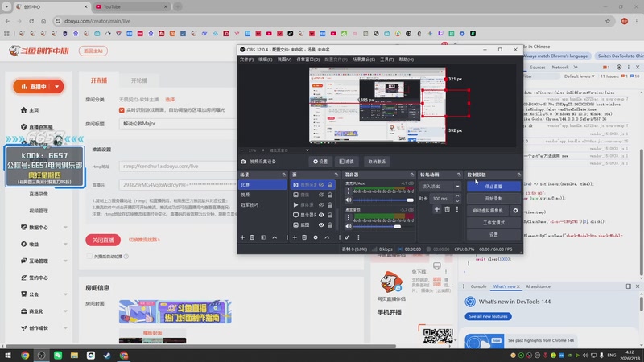Expand 直播中 orange dropdown button

(56, 87)
